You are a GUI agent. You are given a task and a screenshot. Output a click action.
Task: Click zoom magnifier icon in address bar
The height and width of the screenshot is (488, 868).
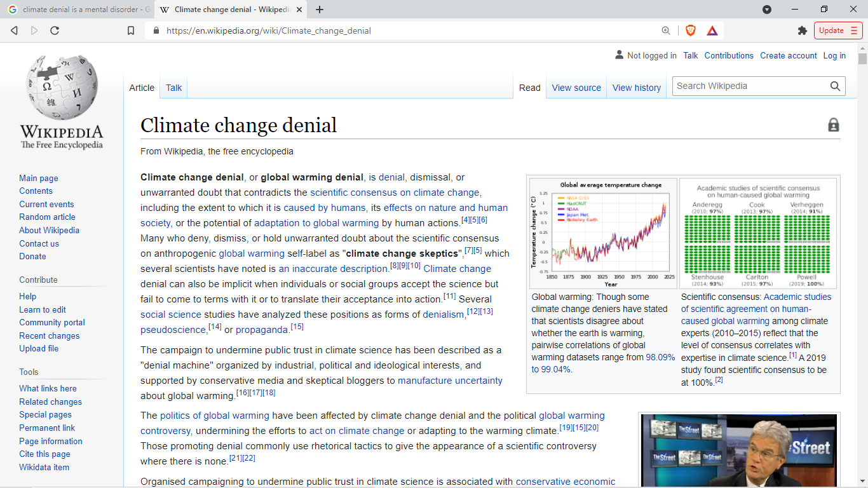(666, 30)
